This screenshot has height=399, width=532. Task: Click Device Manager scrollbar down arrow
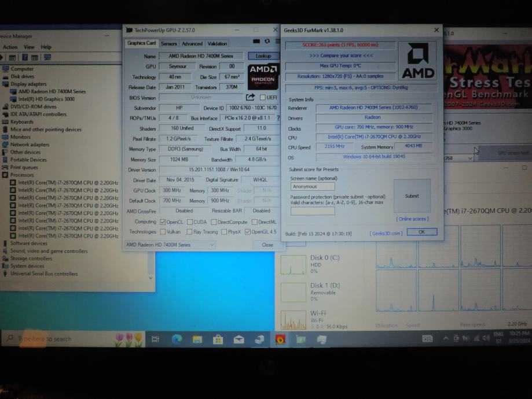151,278
